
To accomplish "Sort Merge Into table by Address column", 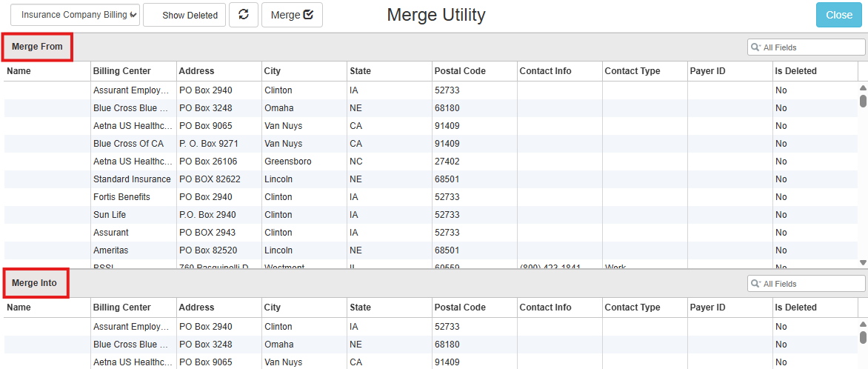I will (218, 307).
